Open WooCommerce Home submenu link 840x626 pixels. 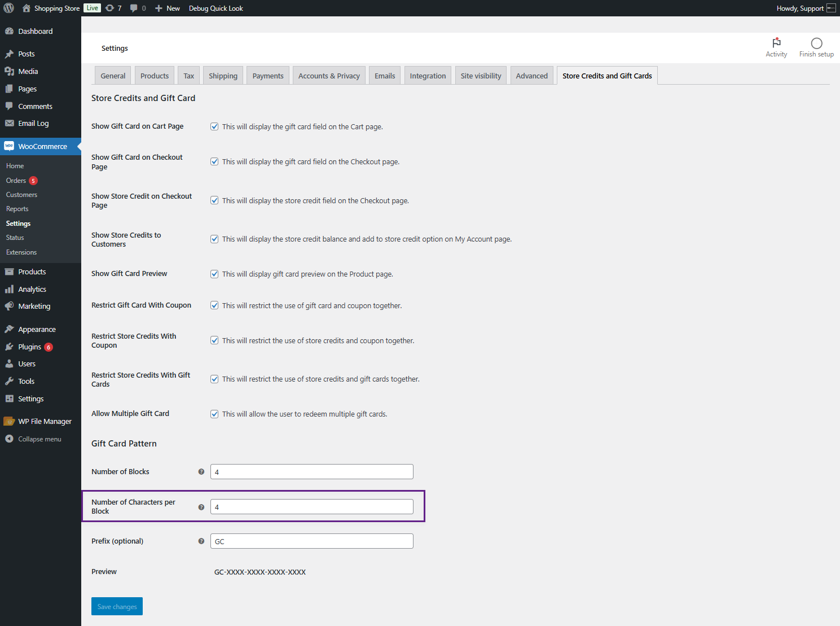pyautogui.click(x=15, y=166)
